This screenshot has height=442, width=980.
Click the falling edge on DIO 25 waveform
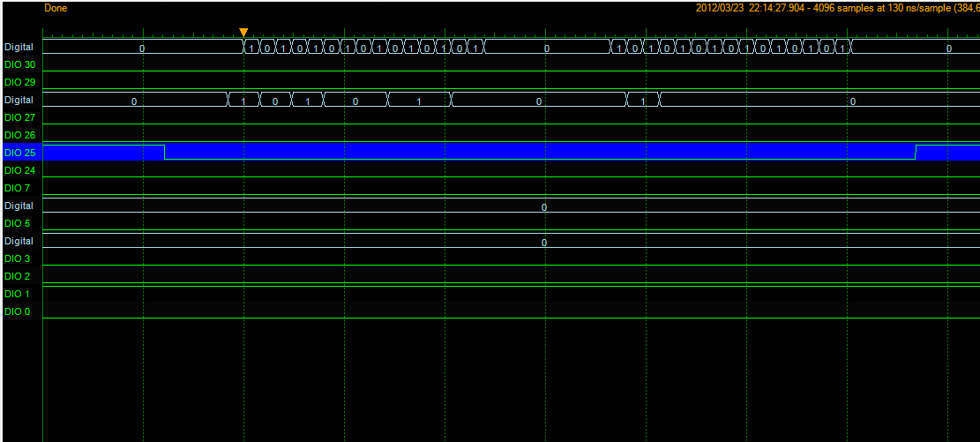point(164,152)
